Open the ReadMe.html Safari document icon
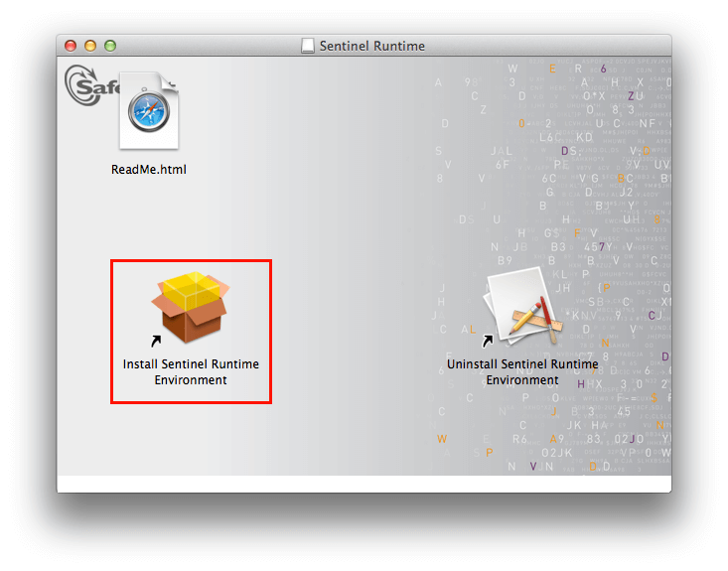Screen dimensions: 728x571 point(149,110)
